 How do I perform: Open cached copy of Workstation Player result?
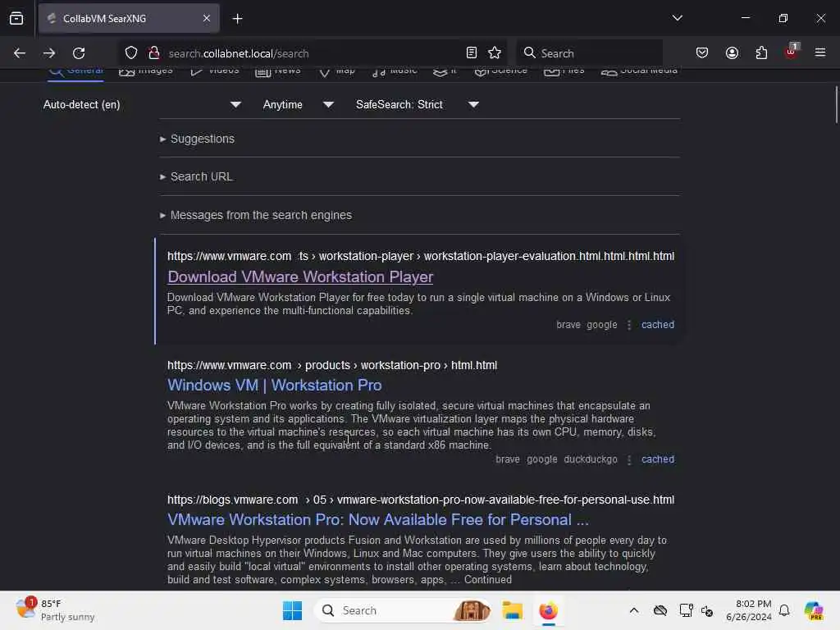point(658,325)
